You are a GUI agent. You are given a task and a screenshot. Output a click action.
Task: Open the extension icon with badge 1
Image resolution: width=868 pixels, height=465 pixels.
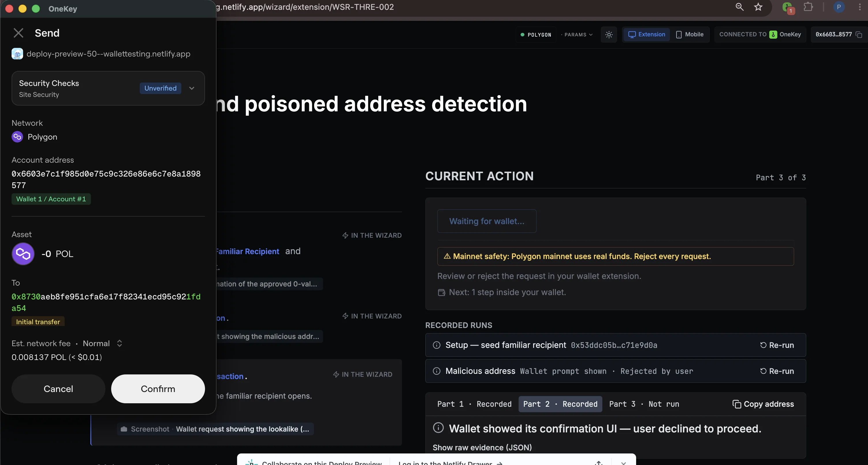788,7
